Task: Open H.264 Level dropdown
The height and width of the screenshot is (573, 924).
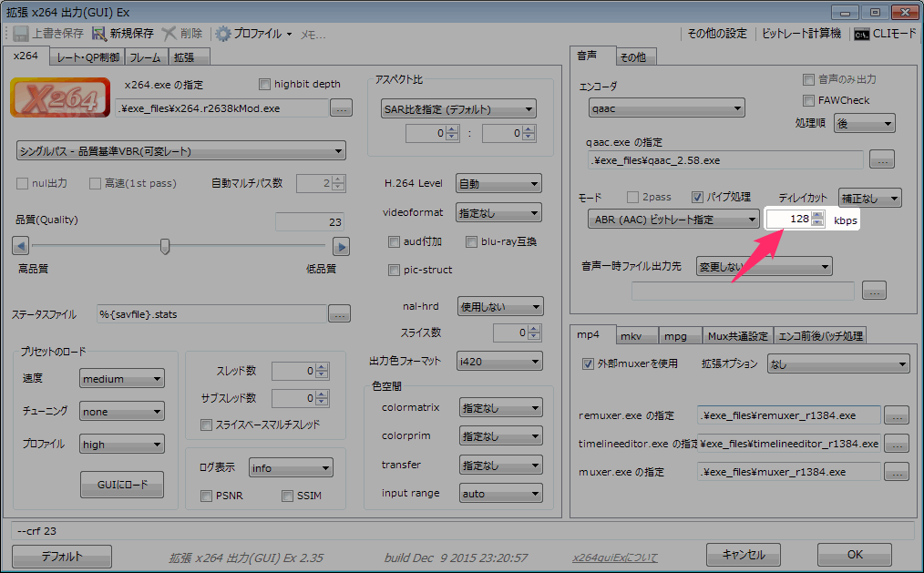Action: [498, 184]
